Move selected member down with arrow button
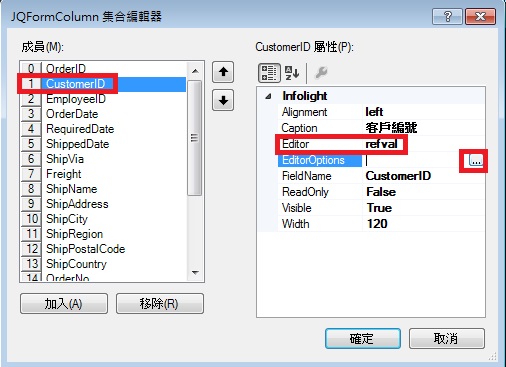 (223, 100)
